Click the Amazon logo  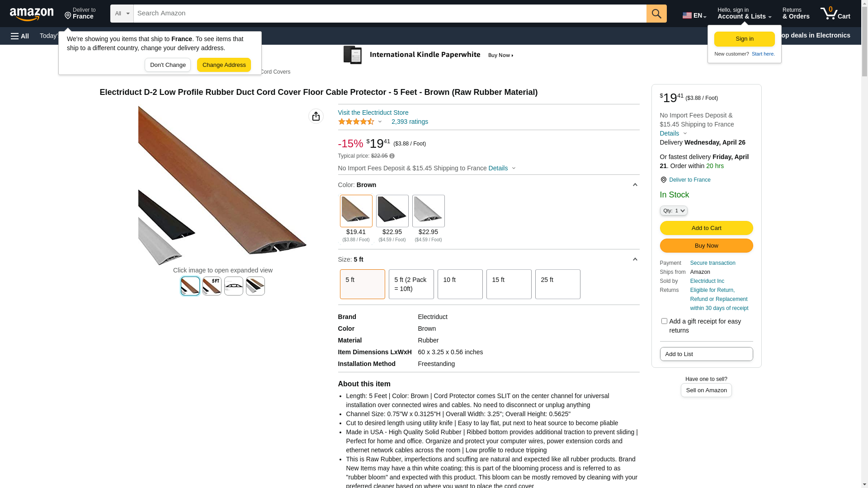point(32,14)
